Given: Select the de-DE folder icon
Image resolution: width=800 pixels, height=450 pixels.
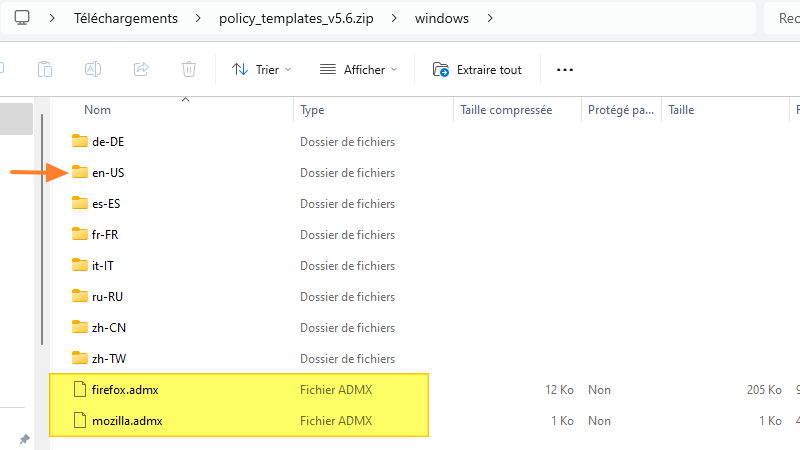Looking at the screenshot, I should pos(80,141).
